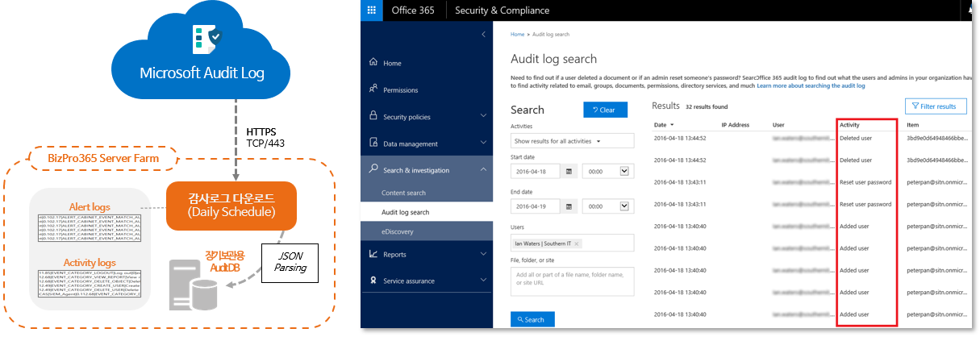
Task: Click the Item column header
Action: (912, 125)
